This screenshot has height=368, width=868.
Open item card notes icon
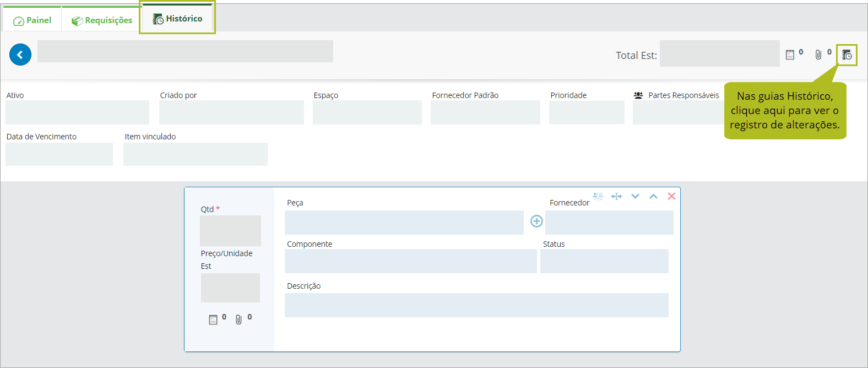click(213, 320)
